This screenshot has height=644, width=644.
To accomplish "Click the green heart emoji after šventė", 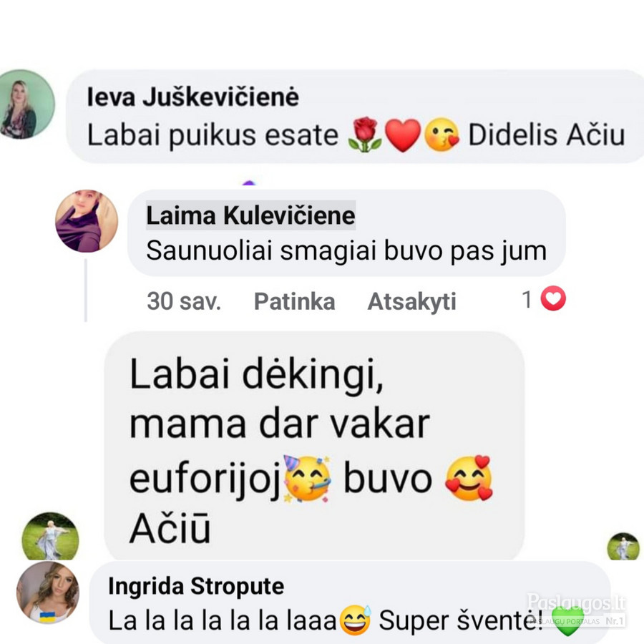I will point(567,621).
